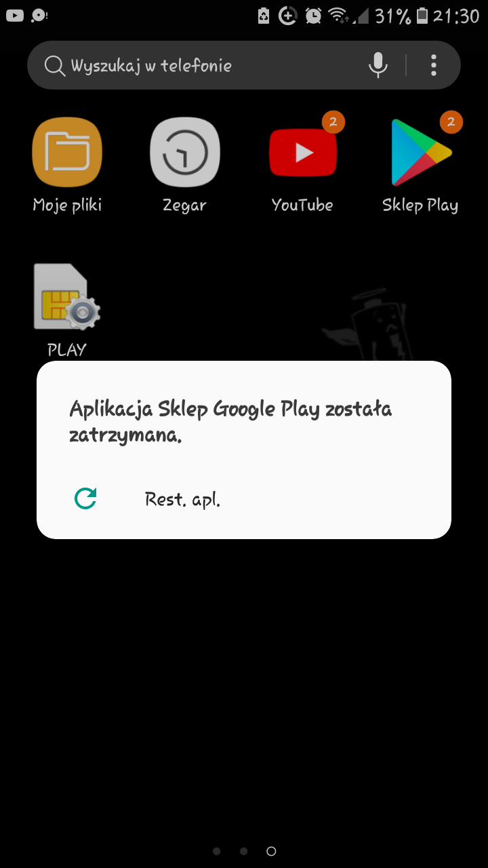This screenshot has width=488, height=868.
Task: Tap the alarm clock status icon
Action: click(x=313, y=16)
